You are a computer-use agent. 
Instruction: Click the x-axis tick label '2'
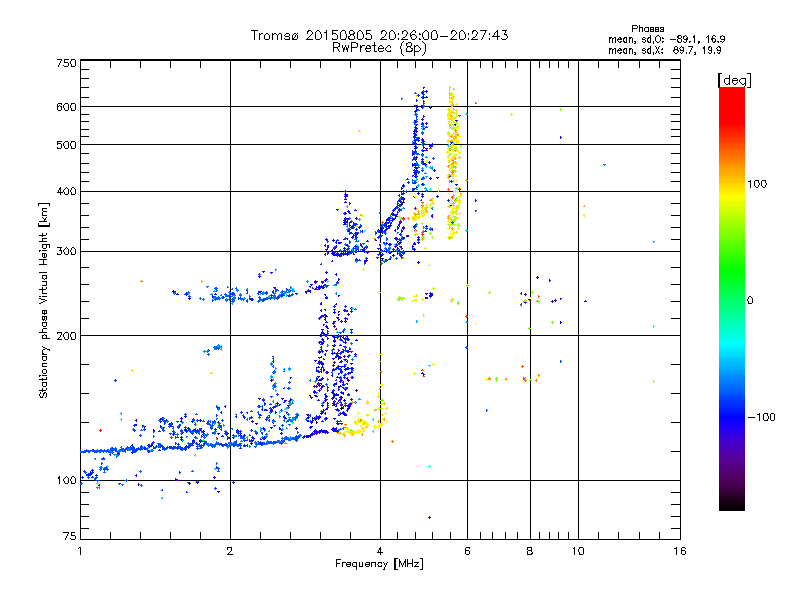(230, 551)
